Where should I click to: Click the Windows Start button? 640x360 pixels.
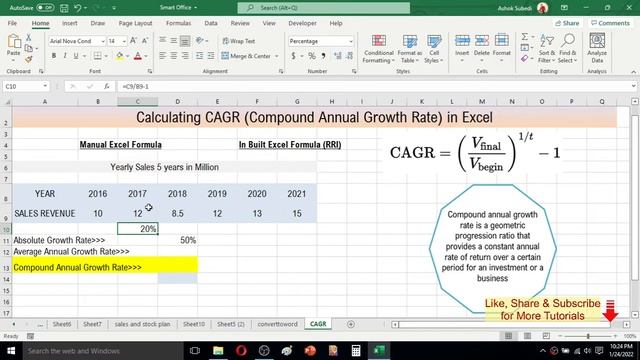(11, 351)
